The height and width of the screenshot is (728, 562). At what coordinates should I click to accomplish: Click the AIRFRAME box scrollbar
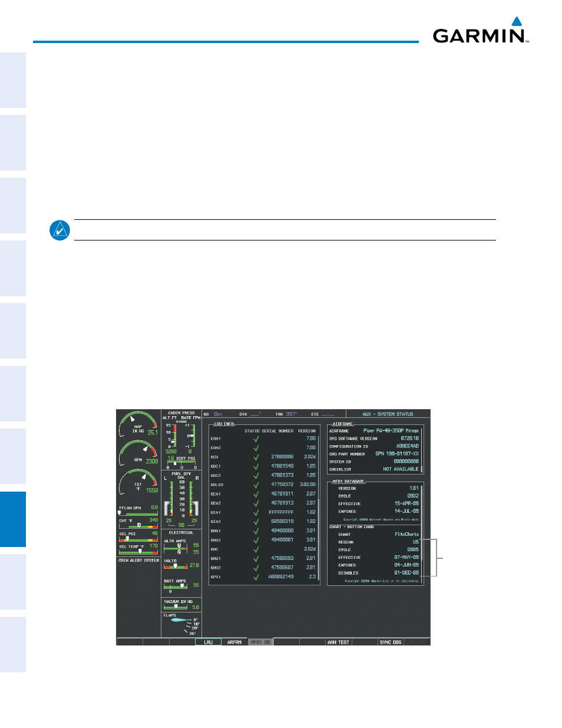[x=422, y=450]
